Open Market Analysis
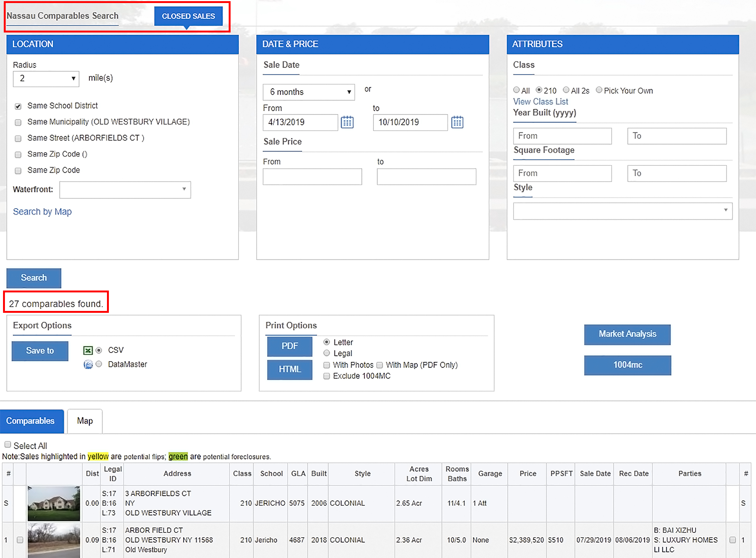This screenshot has width=756, height=558. point(627,334)
